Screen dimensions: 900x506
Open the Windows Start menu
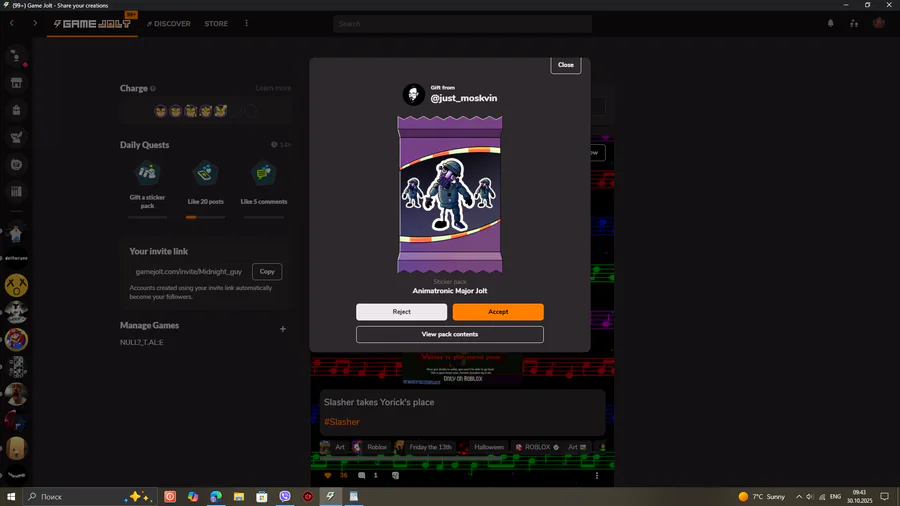(11, 497)
